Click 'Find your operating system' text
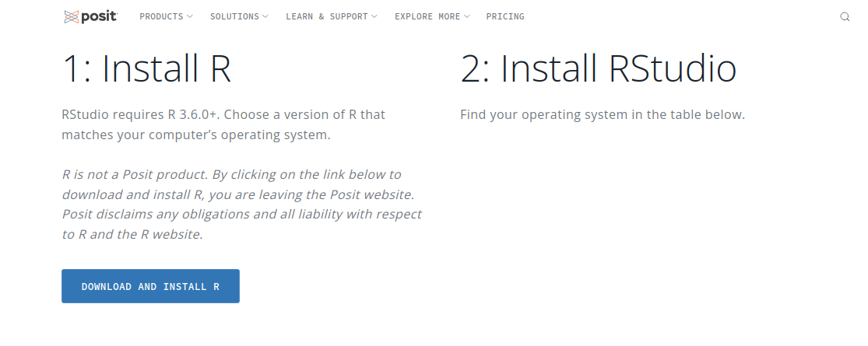The width and height of the screenshot is (868, 346). pyautogui.click(x=603, y=115)
